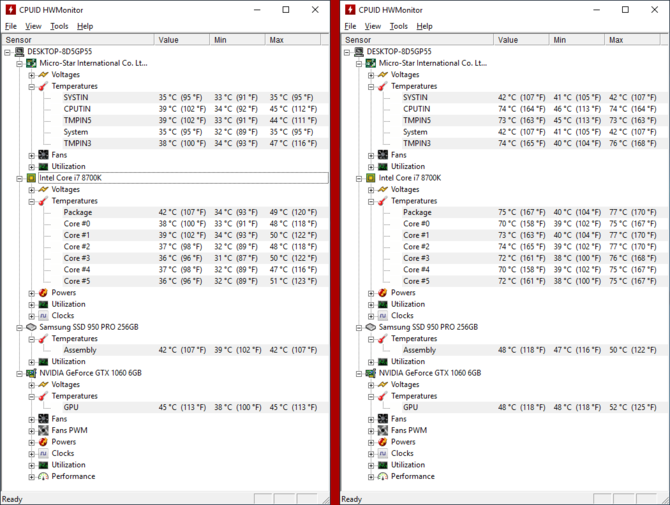Click the Samsung SSD drive icon in right window
670x505 pixels.
tap(370, 327)
